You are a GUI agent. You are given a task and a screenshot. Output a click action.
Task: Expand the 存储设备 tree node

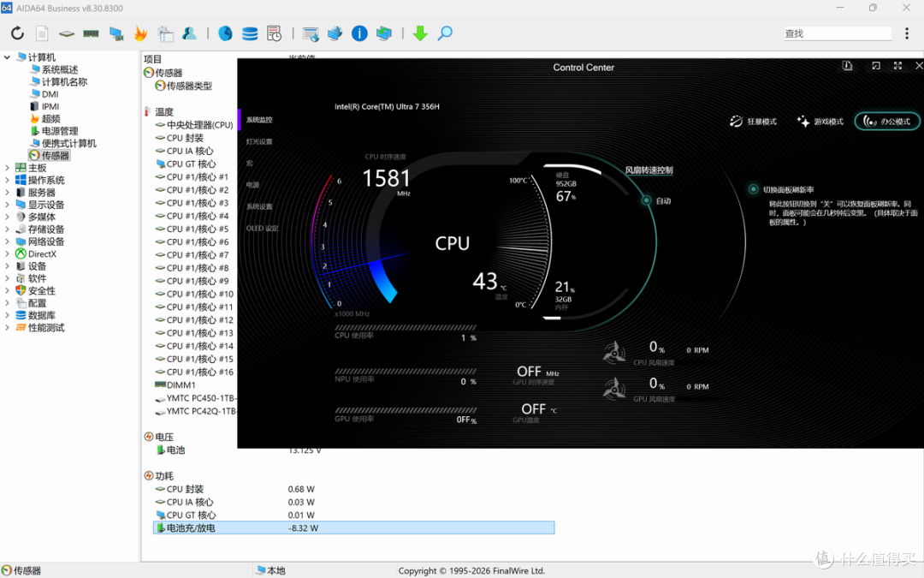tap(7, 229)
